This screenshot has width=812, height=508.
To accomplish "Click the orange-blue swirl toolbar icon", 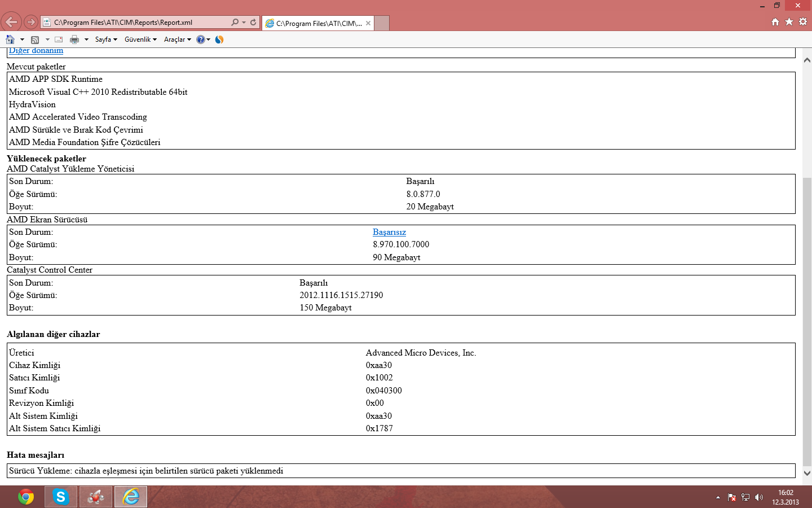I will point(219,40).
